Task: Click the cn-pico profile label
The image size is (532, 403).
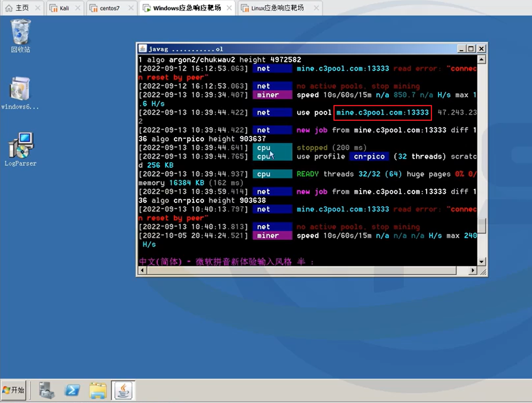Action: click(369, 157)
